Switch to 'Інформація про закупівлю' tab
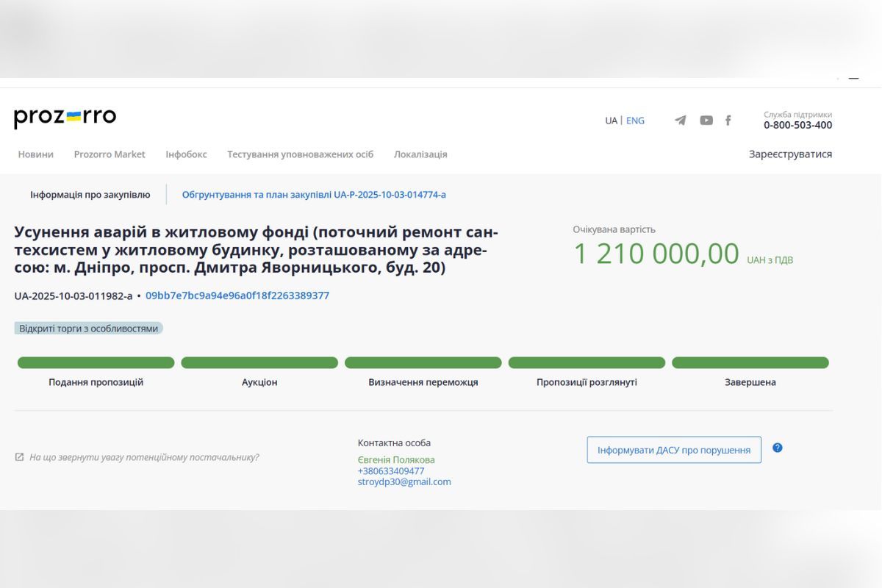This screenshot has height=588, width=882. pyautogui.click(x=89, y=194)
